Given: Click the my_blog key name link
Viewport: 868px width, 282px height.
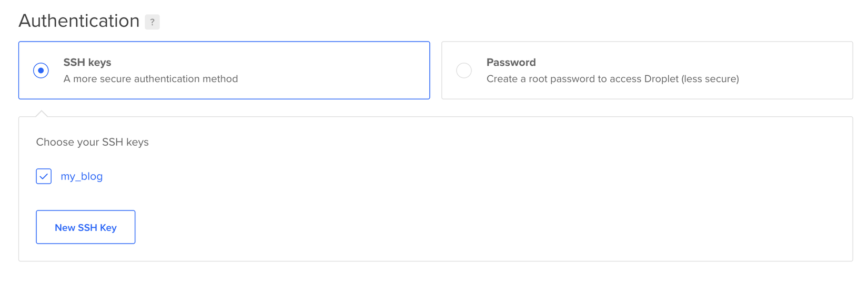Looking at the screenshot, I should coord(82,176).
